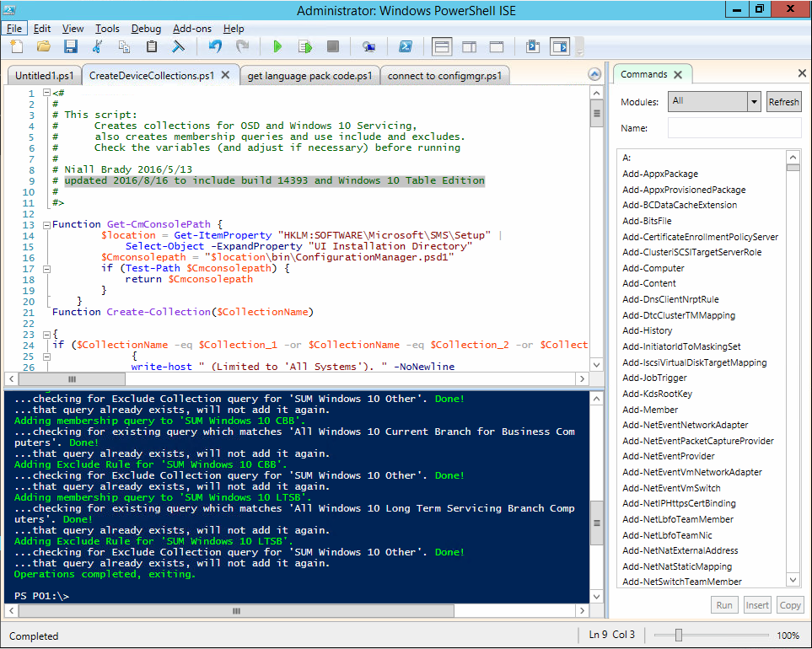Collapse the Get-CmConsolePath function fold

[x=46, y=225]
